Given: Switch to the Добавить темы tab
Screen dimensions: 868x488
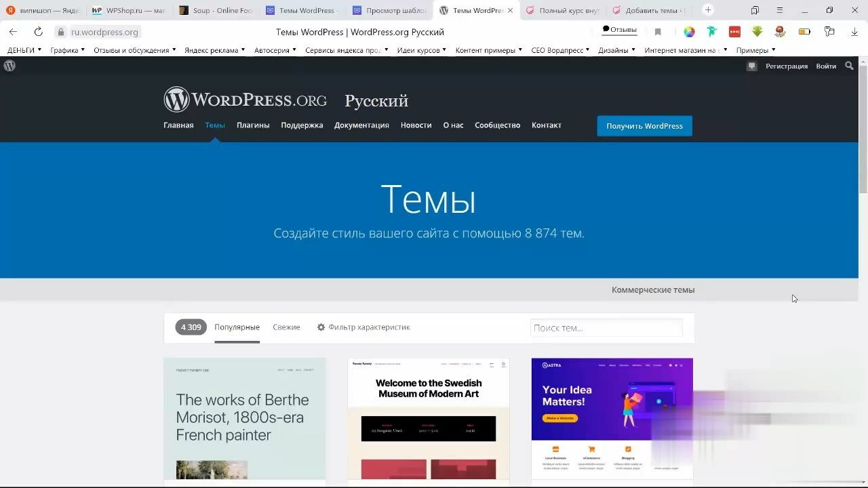Looking at the screenshot, I should coord(650,10).
